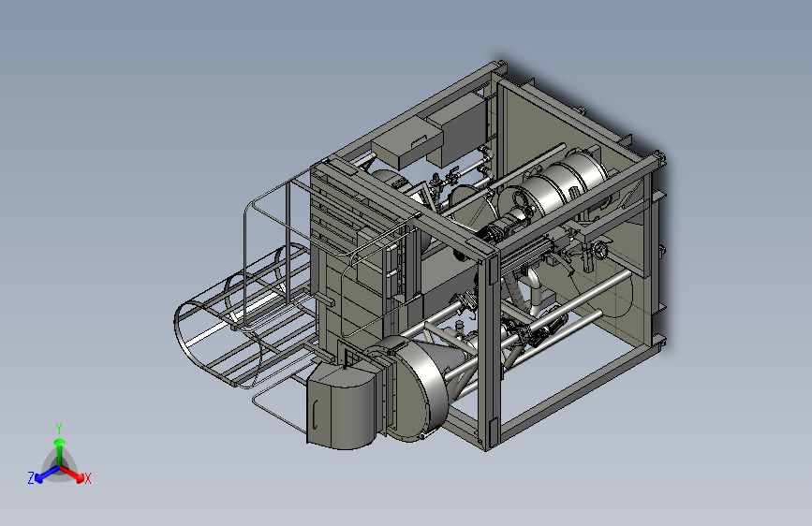Click the blue Z axis of the triad
Viewport: 812px width, 526px height.
coord(43,475)
